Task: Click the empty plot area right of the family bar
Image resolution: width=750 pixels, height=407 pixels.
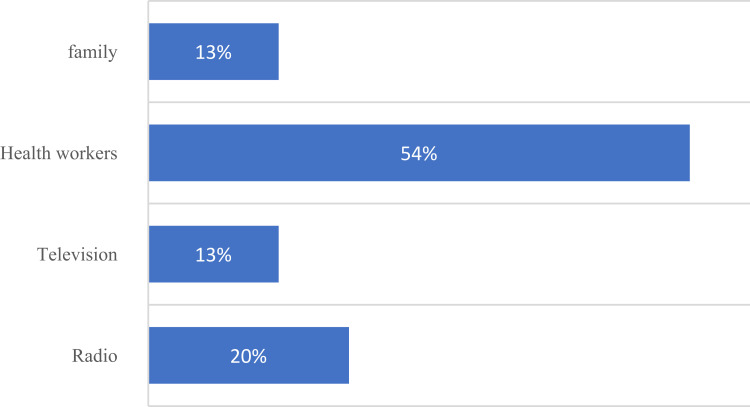Action: (x=500, y=52)
